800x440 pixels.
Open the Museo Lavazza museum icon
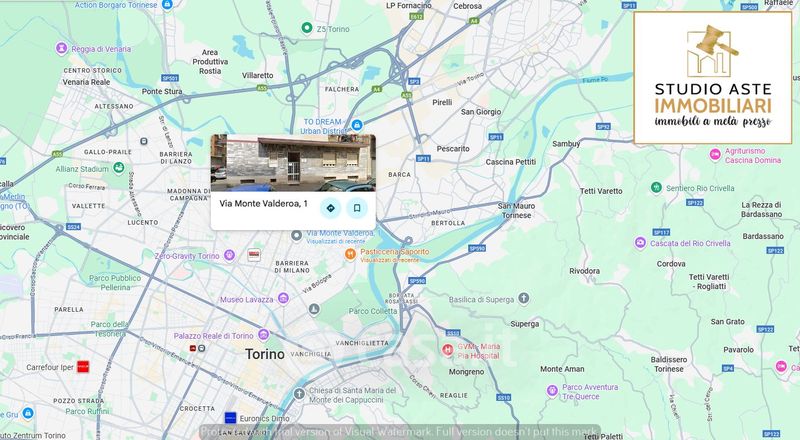[x=283, y=299]
